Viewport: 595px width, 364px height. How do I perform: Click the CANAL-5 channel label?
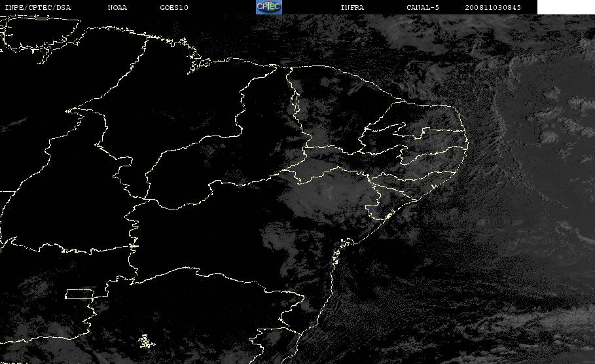[x=423, y=8]
